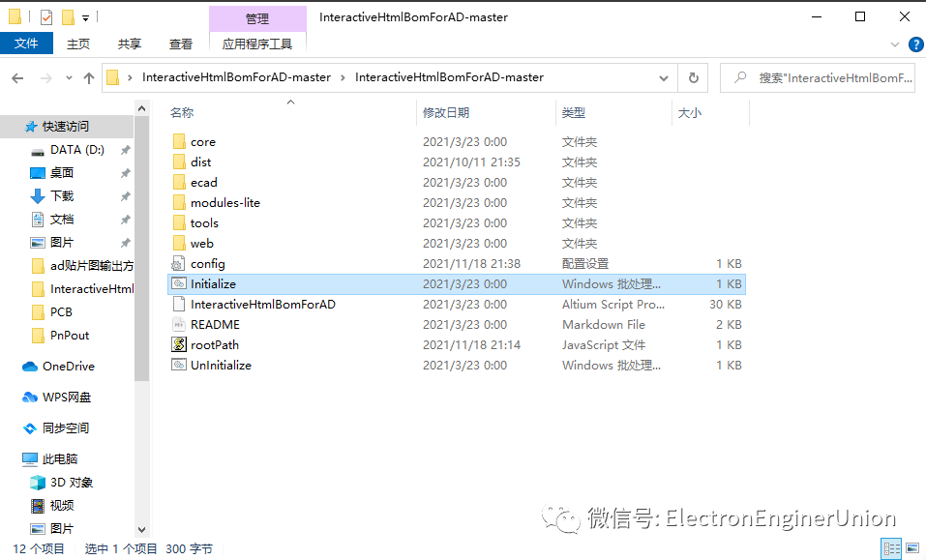Open 文档 in quick access

(52, 220)
